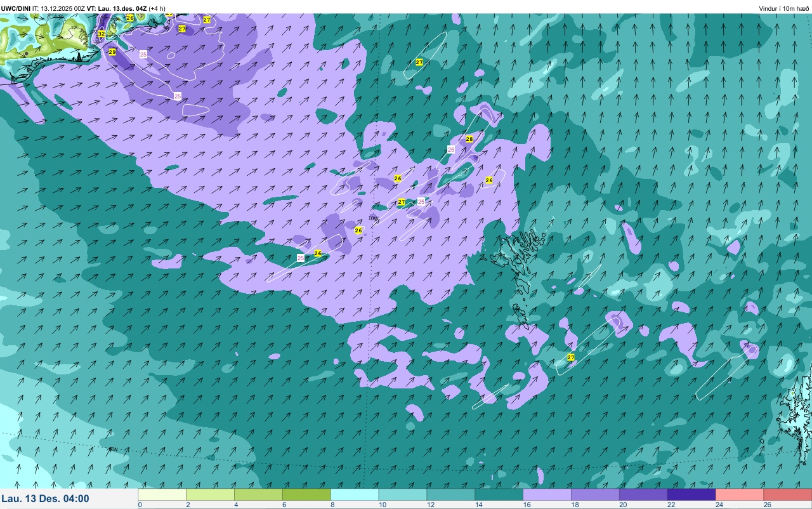Screen dimensions: 812x509
Task: Click the "(+4 h)" forecast offset text
Action: 157,9
